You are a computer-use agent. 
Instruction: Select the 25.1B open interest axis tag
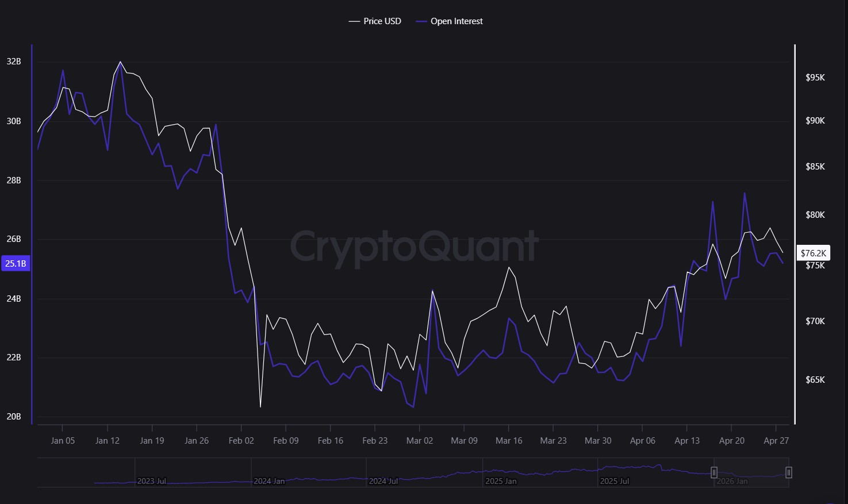tap(16, 263)
